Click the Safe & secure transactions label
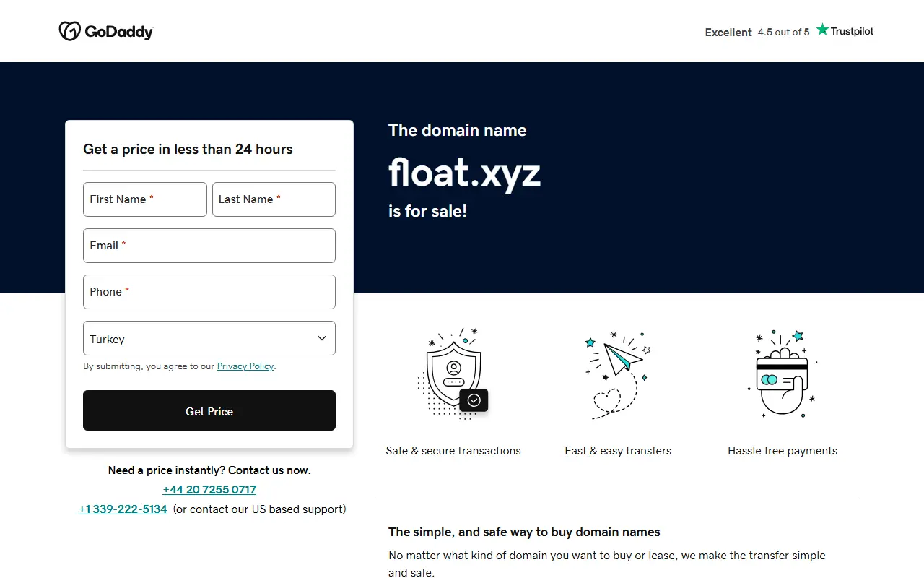924x578 pixels. pyautogui.click(x=453, y=451)
